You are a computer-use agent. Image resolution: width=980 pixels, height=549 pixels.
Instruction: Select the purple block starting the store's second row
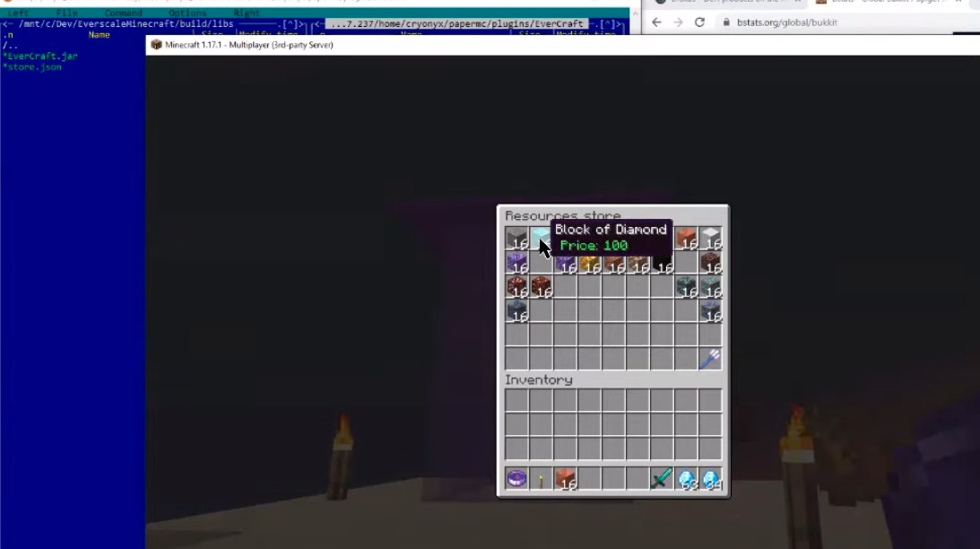(516, 263)
